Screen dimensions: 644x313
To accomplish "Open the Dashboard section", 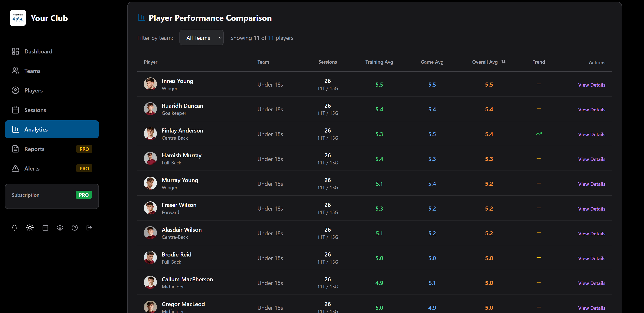I will tap(38, 51).
